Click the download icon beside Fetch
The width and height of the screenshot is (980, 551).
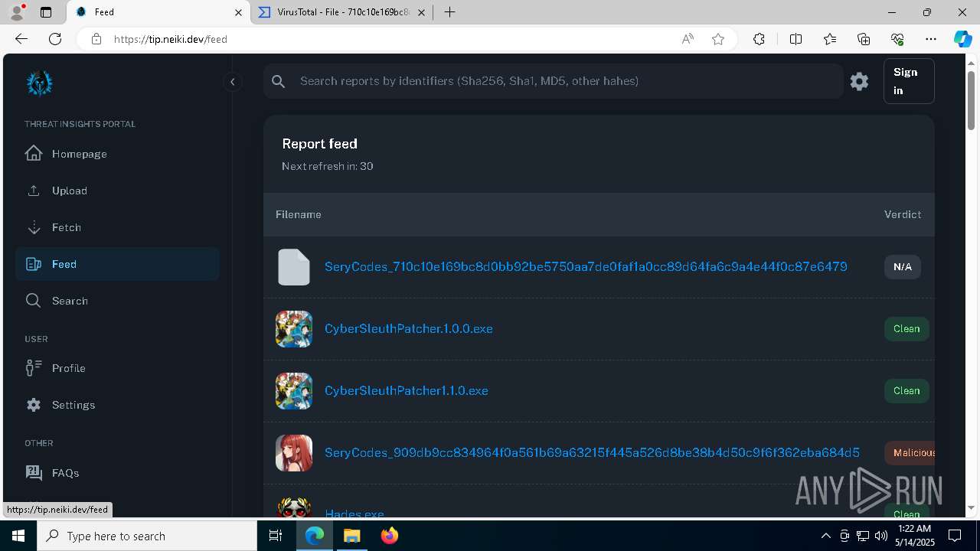point(34,227)
